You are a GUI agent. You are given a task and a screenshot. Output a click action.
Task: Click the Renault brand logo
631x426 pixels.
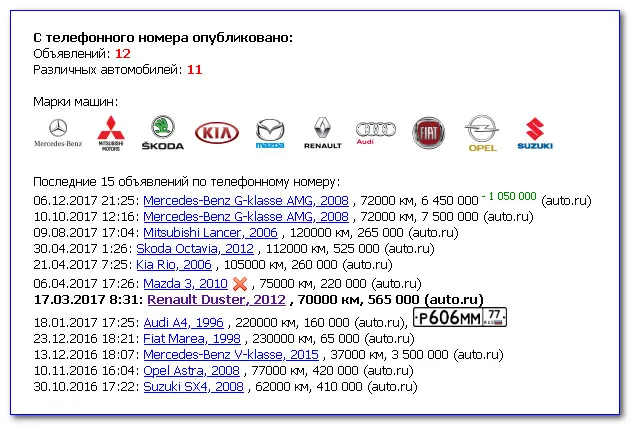[322, 133]
